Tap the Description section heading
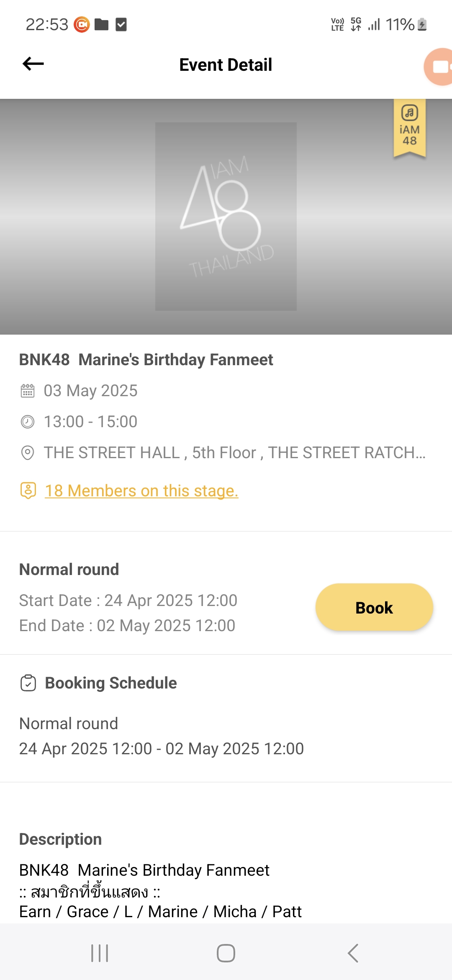452x980 pixels. click(x=61, y=839)
